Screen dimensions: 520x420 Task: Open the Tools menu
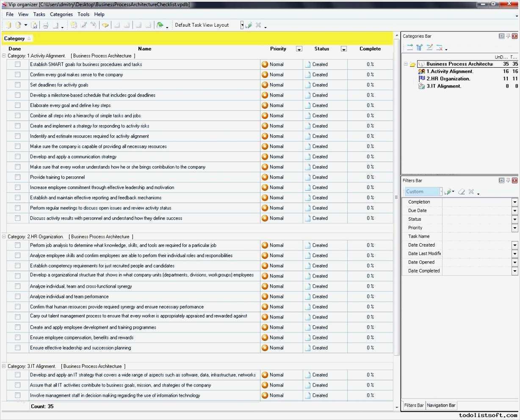(83, 14)
